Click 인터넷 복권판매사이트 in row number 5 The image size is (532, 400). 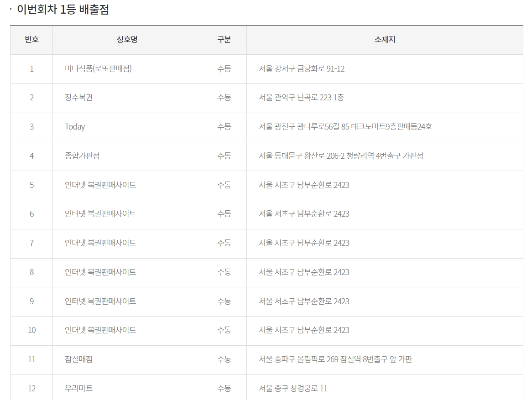point(100,185)
